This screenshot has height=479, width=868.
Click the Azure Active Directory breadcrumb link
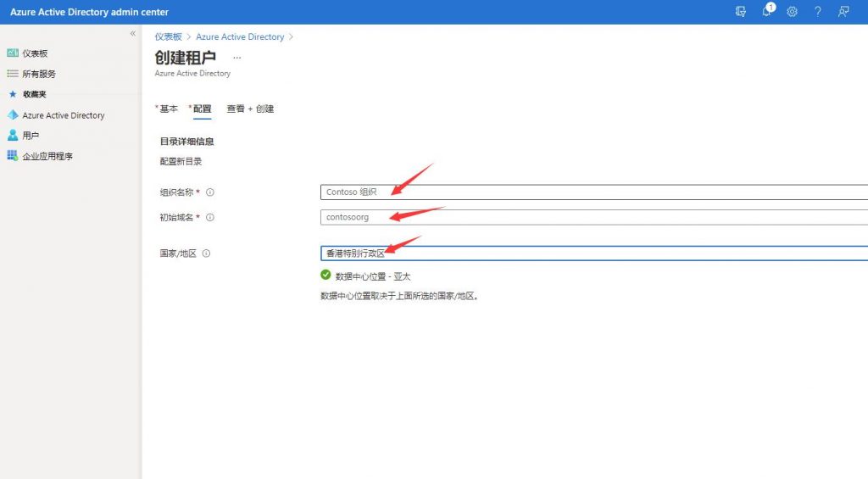(x=240, y=36)
